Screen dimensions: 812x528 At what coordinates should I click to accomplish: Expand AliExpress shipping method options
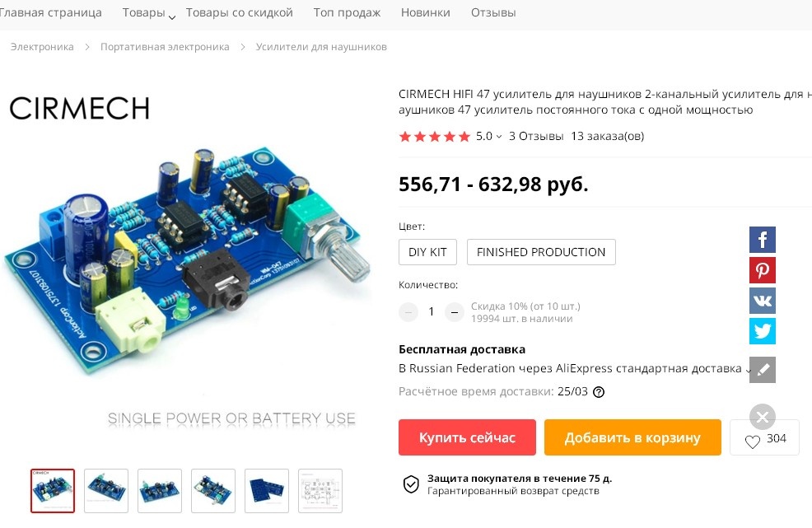tap(749, 371)
